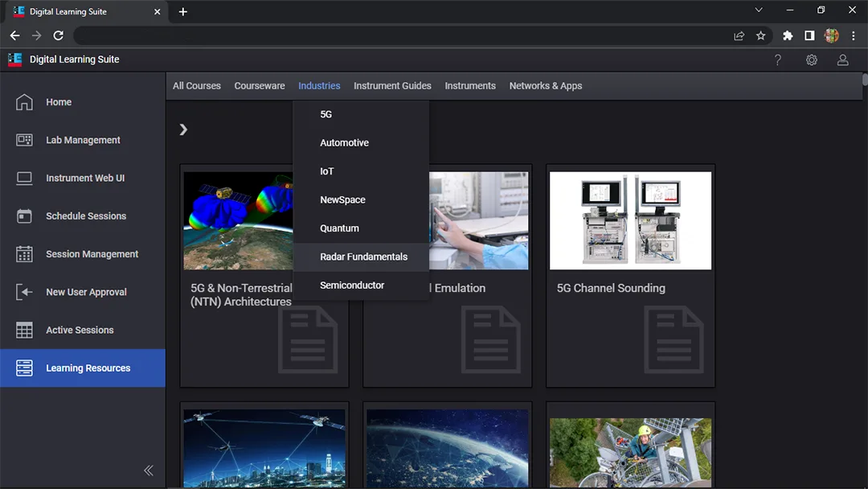Close the Digital Learning Suite browser tab
868x489 pixels.
(158, 11)
